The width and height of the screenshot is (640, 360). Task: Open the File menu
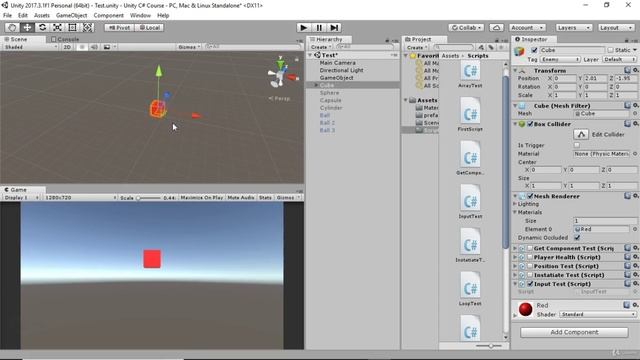click(x=7, y=15)
